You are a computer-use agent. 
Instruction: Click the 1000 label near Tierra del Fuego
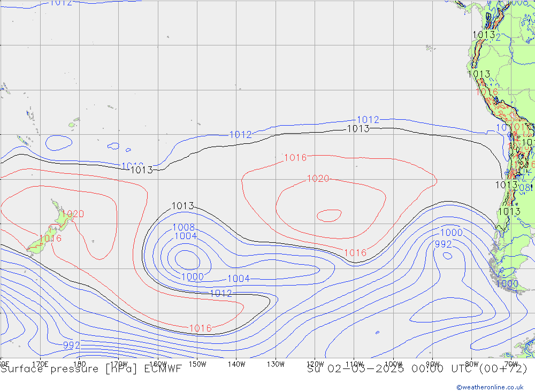click(507, 284)
